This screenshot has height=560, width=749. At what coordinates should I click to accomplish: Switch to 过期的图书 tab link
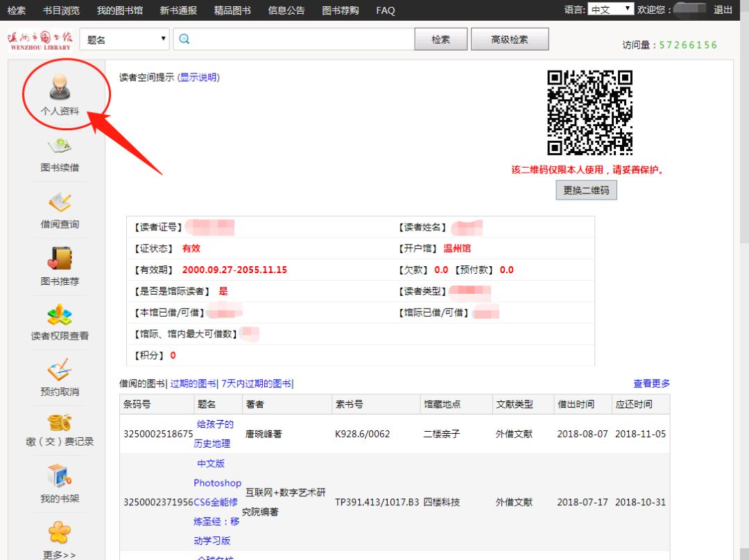193,383
